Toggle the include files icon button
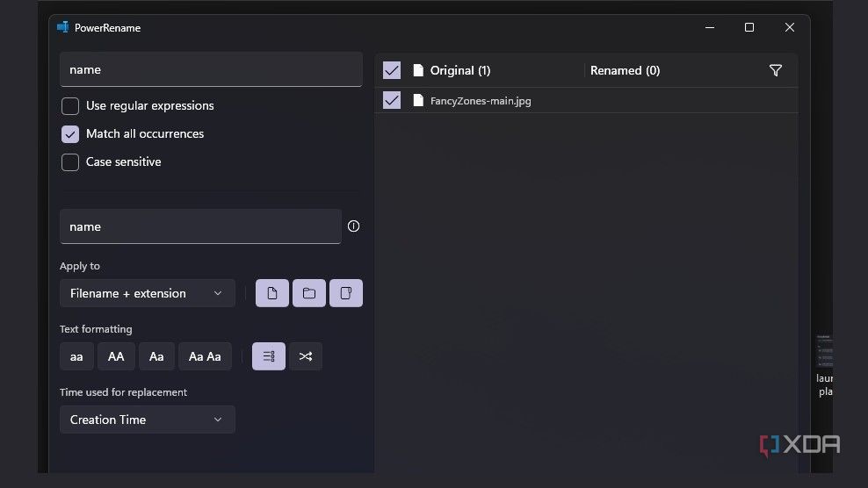868x488 pixels. (x=271, y=293)
